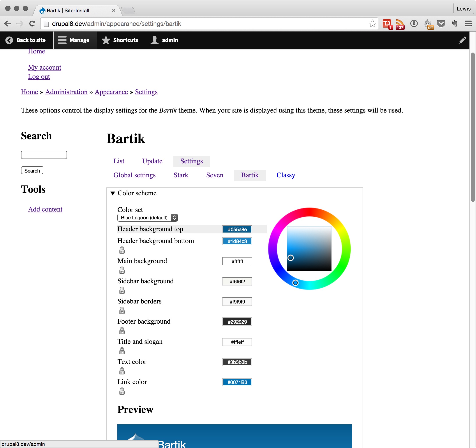Image resolution: width=476 pixels, height=448 pixels.
Task: Toggle lock under Link color
Action: coord(122,391)
